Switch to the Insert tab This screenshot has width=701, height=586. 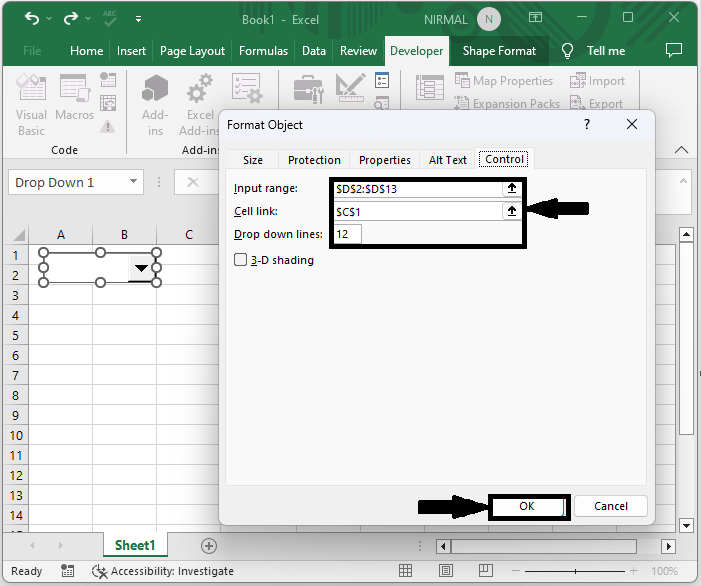pos(131,51)
